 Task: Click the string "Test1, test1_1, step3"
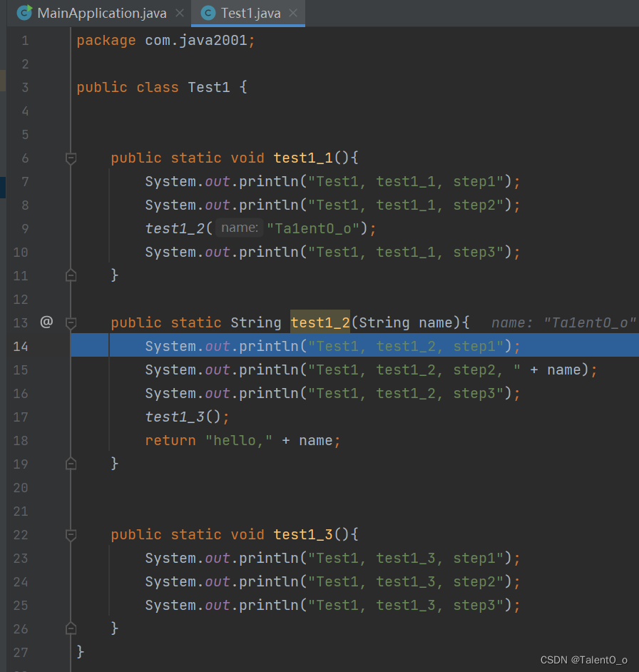pos(406,252)
